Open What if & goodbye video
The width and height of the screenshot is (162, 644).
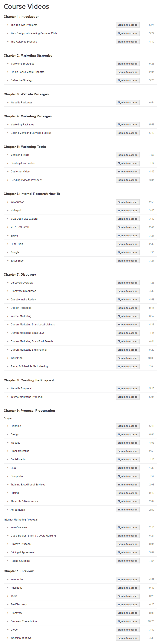click(x=21, y=638)
